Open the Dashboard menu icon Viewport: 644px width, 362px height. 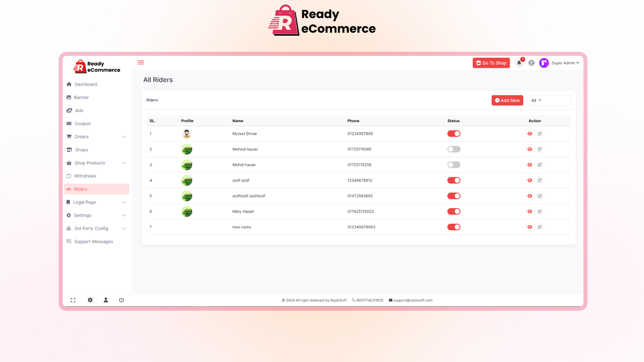click(68, 84)
